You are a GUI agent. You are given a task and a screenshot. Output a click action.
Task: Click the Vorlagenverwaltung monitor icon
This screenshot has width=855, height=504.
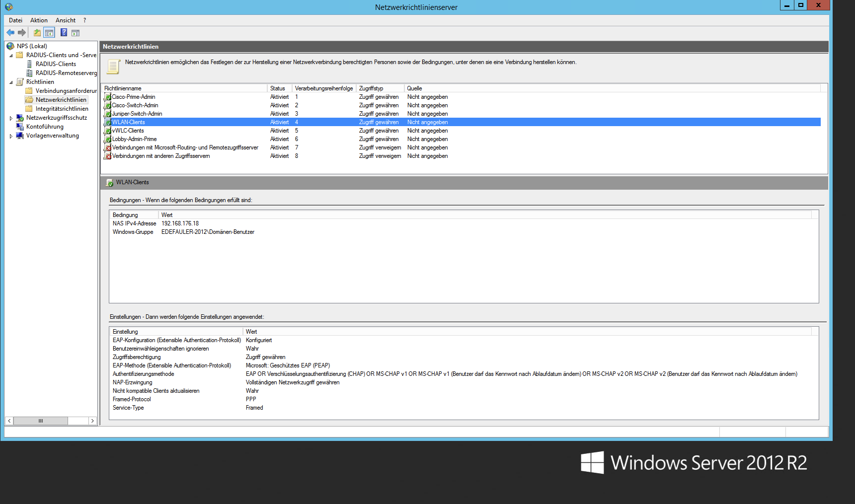(x=20, y=136)
